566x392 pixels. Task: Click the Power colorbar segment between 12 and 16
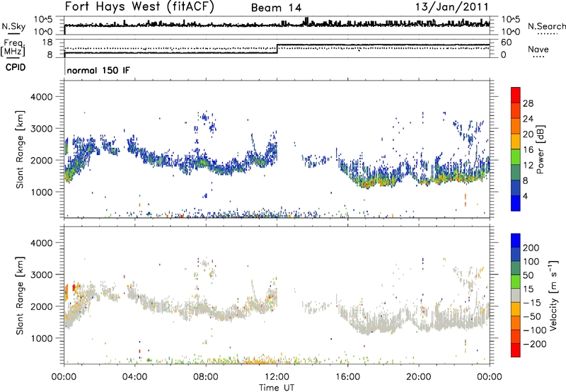(x=516, y=156)
